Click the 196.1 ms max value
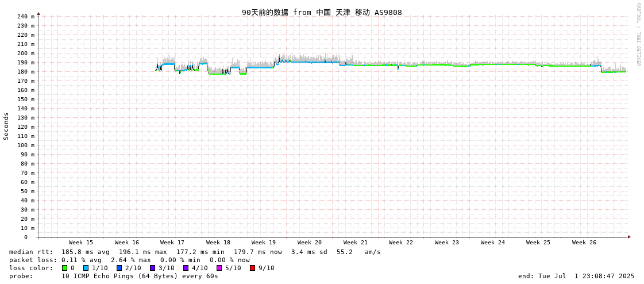 tap(143, 252)
